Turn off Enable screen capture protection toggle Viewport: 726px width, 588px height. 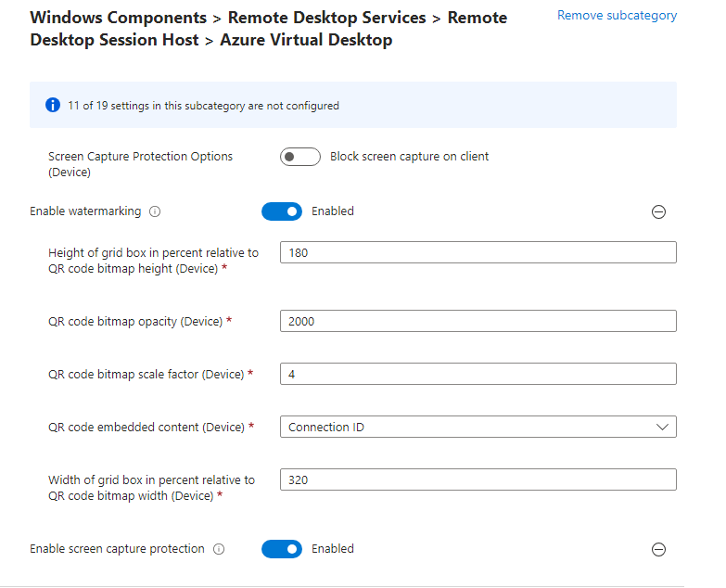(x=282, y=549)
